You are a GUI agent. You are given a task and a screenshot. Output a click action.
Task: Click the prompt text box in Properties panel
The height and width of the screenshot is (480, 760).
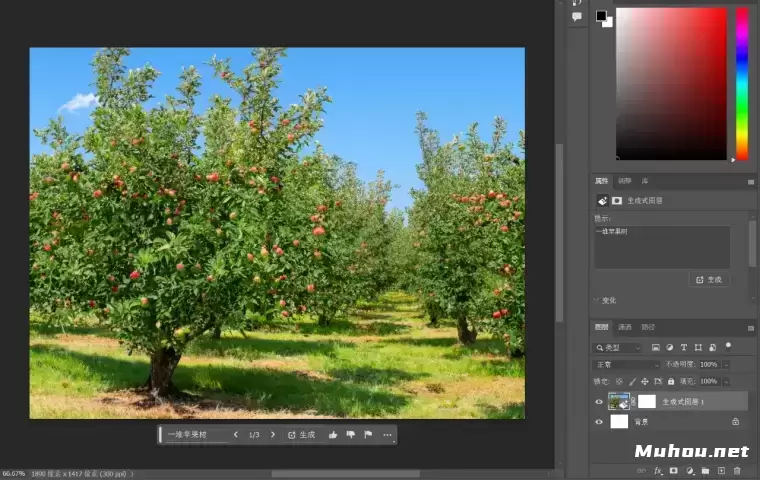[x=662, y=247]
